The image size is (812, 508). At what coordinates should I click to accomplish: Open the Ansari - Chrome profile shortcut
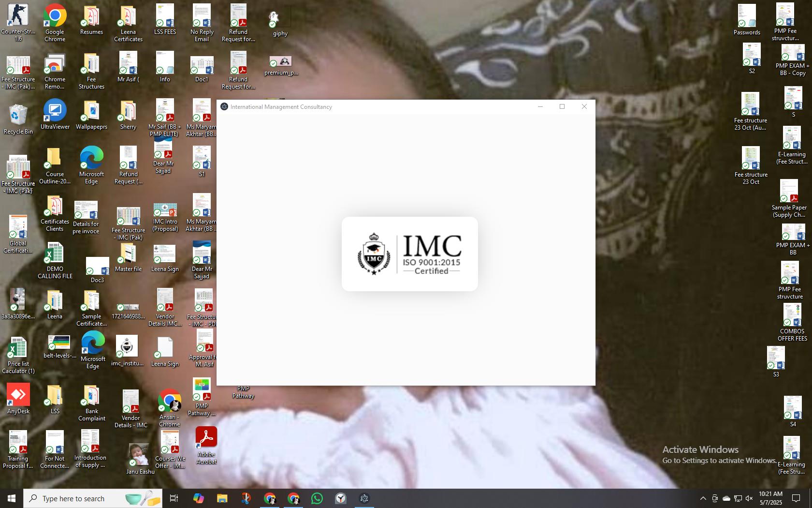point(169,407)
